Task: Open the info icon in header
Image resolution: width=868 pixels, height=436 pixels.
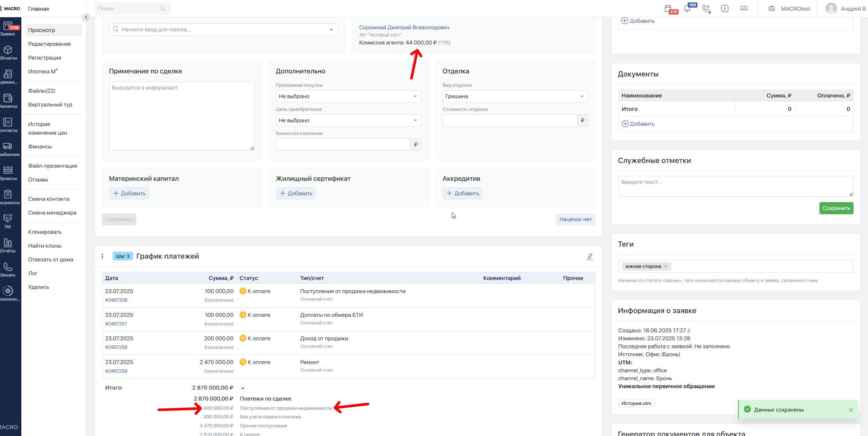Action: pyautogui.click(x=725, y=9)
